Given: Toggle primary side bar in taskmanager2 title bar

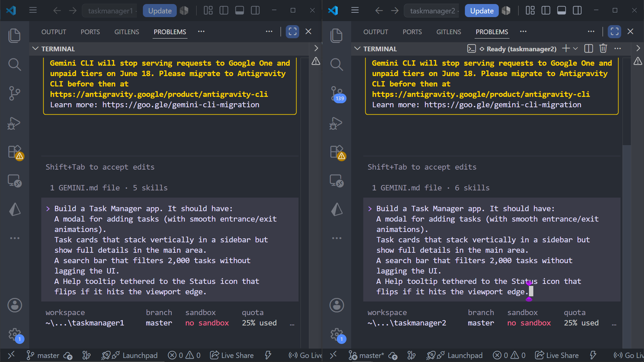Looking at the screenshot, I should click(x=546, y=11).
